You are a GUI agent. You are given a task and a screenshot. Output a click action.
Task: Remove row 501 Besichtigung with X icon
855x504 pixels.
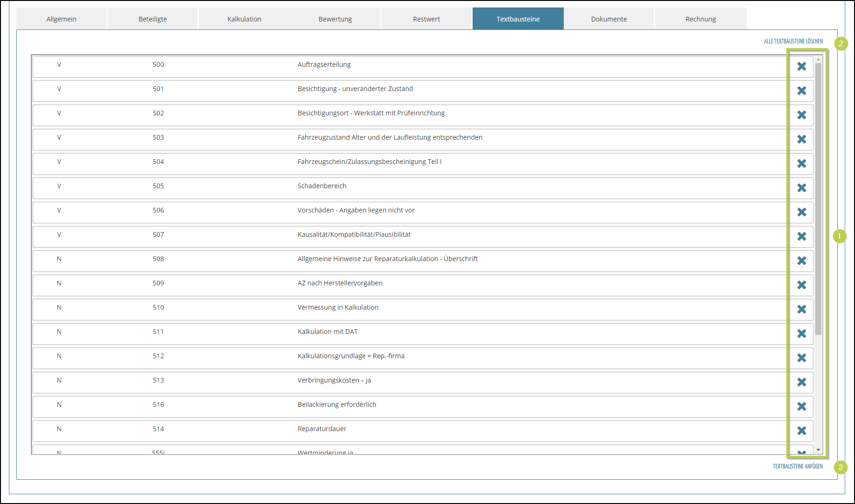[801, 91]
